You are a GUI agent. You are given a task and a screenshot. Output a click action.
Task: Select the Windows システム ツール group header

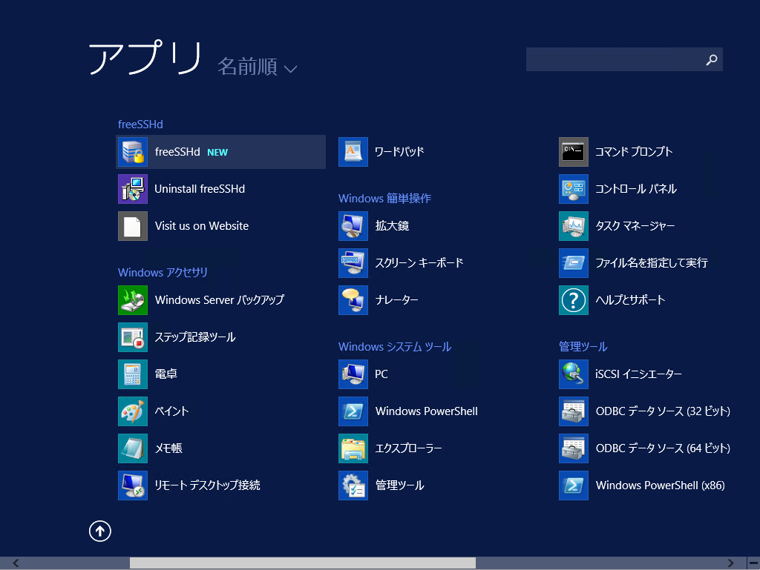pos(395,347)
